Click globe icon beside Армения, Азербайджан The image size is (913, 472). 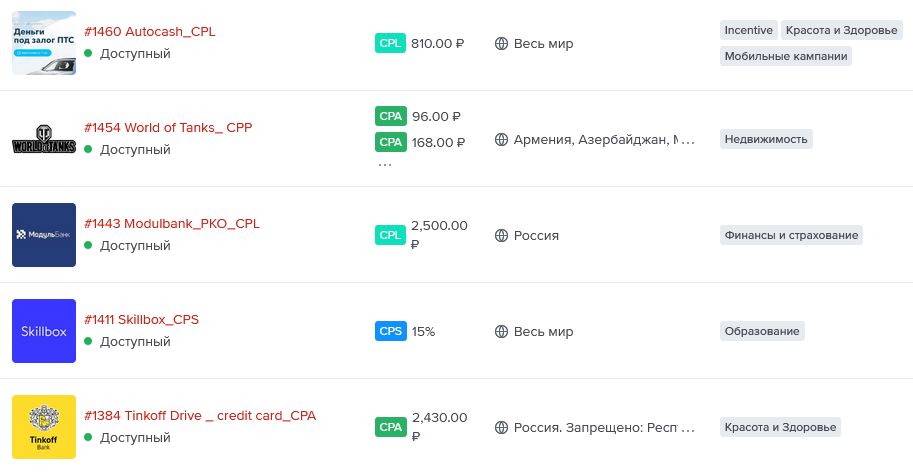point(502,140)
